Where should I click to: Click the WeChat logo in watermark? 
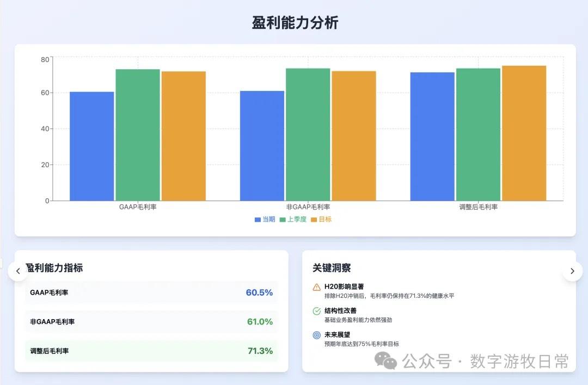click(388, 360)
